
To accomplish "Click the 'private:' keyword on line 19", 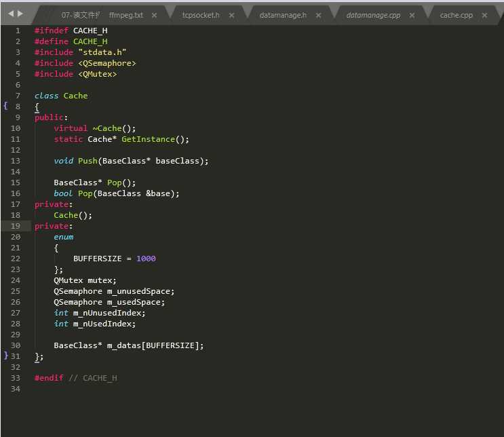I will tap(54, 227).
